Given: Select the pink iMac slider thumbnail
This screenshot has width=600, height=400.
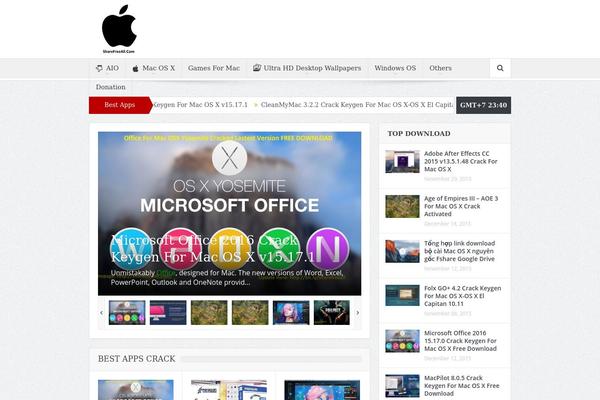Looking at the screenshot, I should (168, 313).
